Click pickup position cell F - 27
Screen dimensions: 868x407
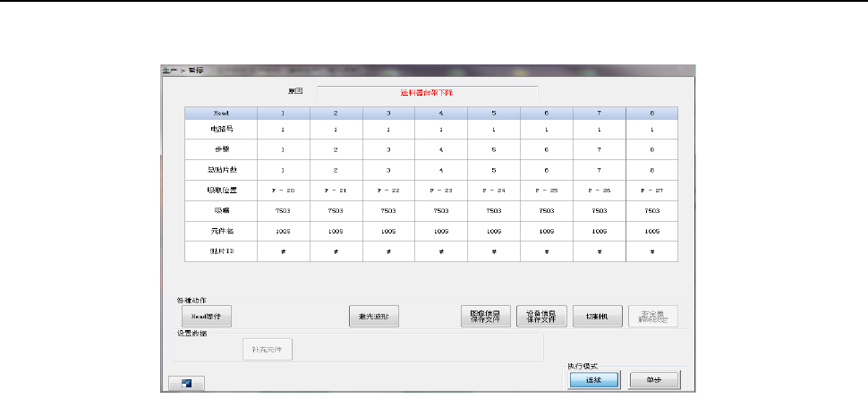tap(652, 191)
